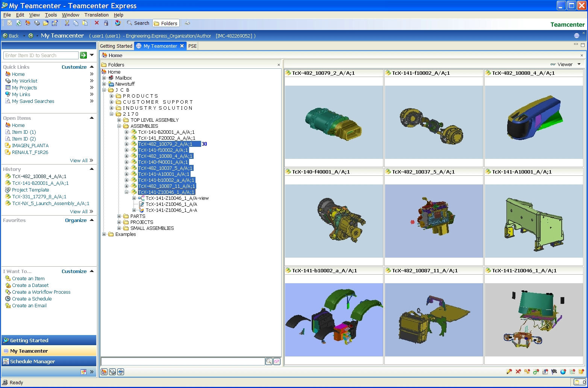The image size is (588, 388).
Task: Click the globe icon in bottom toolbar
Action: pos(563,372)
